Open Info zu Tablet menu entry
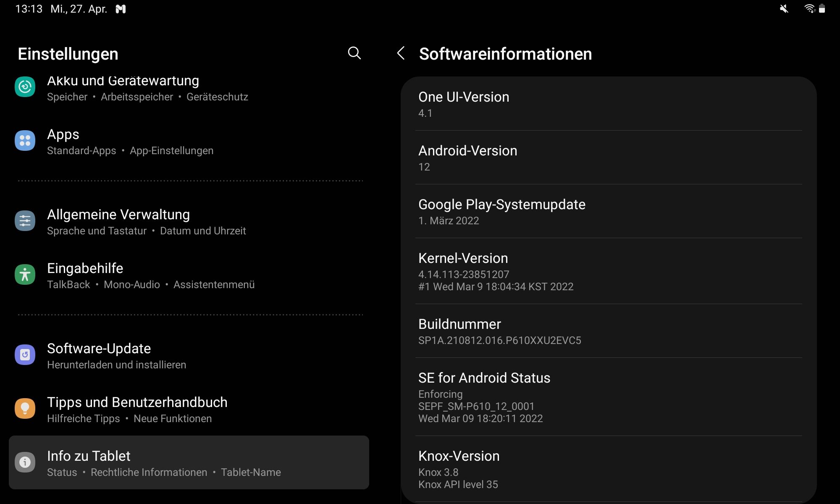Screen dimensions: 840x504 [189, 462]
